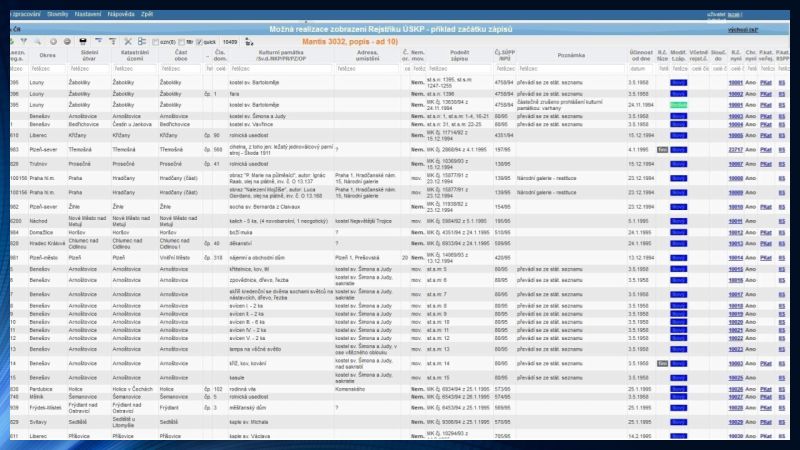Click the Kulturní památka filter input field
This screenshot has height=450, width=800.
(281, 68)
